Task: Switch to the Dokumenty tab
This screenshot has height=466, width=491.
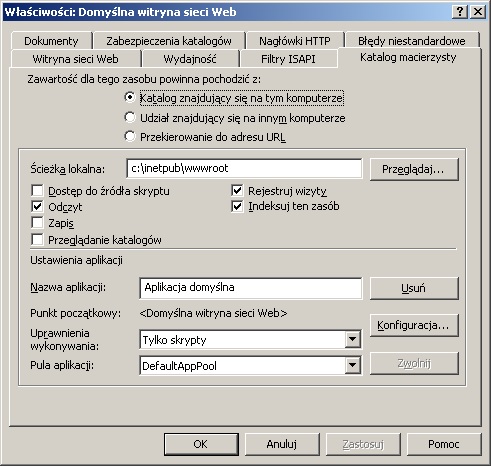Action: click(x=51, y=41)
